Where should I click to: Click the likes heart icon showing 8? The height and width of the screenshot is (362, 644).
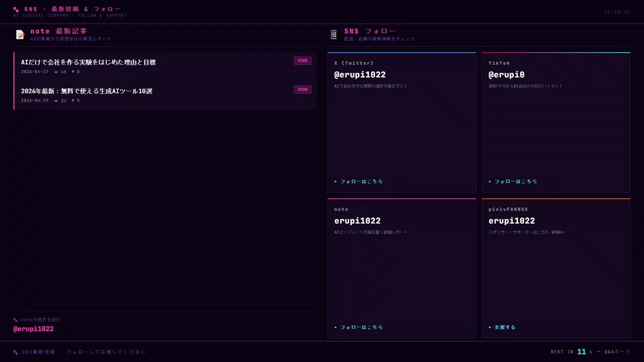[x=73, y=72]
